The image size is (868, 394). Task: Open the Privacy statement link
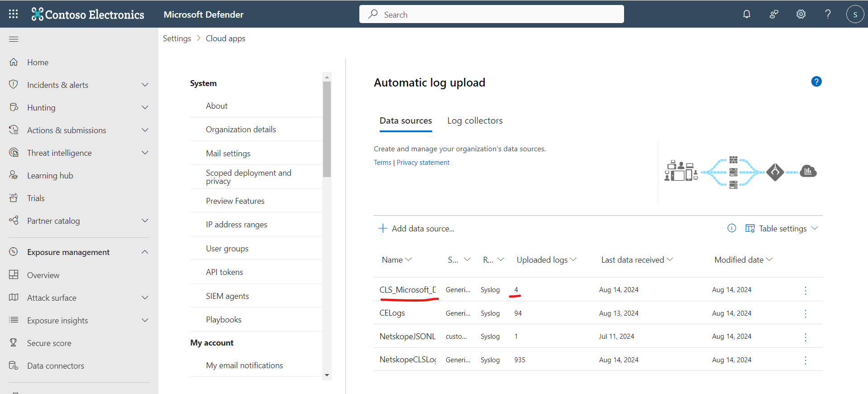tap(423, 163)
